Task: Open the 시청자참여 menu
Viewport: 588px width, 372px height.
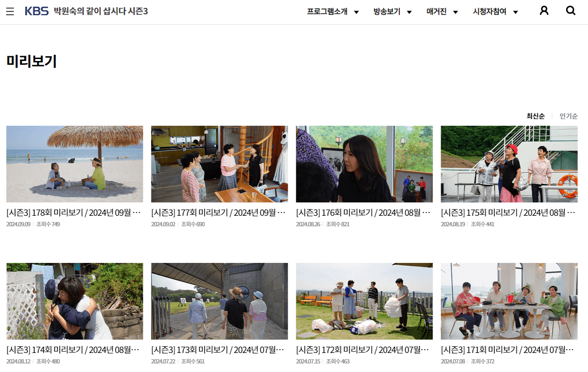Action: point(489,11)
